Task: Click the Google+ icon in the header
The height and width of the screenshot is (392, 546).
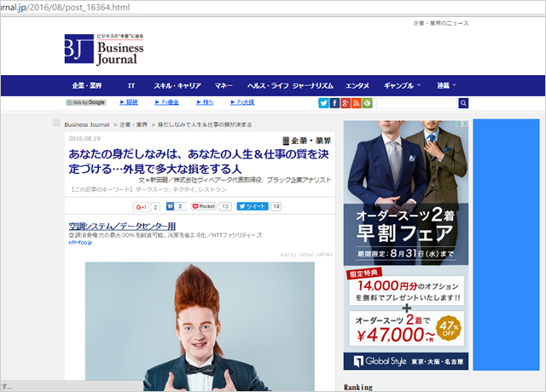Action: click(x=346, y=103)
